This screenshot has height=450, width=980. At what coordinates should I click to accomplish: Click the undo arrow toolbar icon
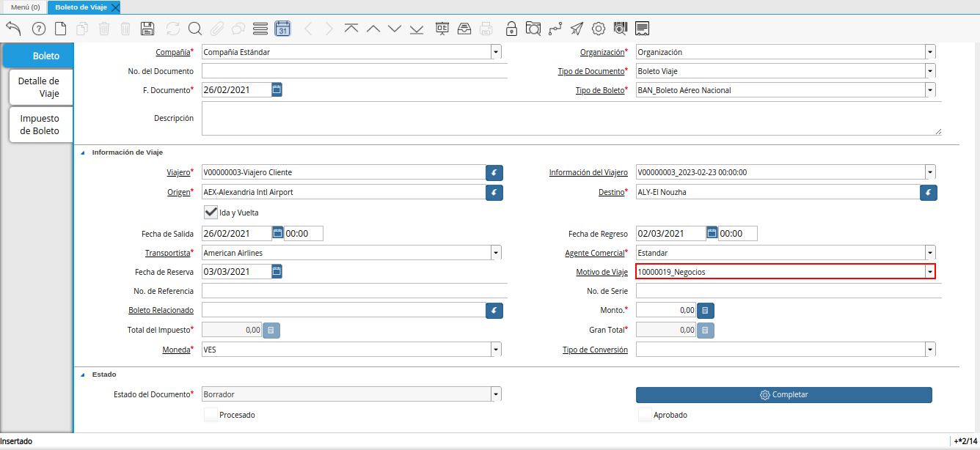pos(13,29)
